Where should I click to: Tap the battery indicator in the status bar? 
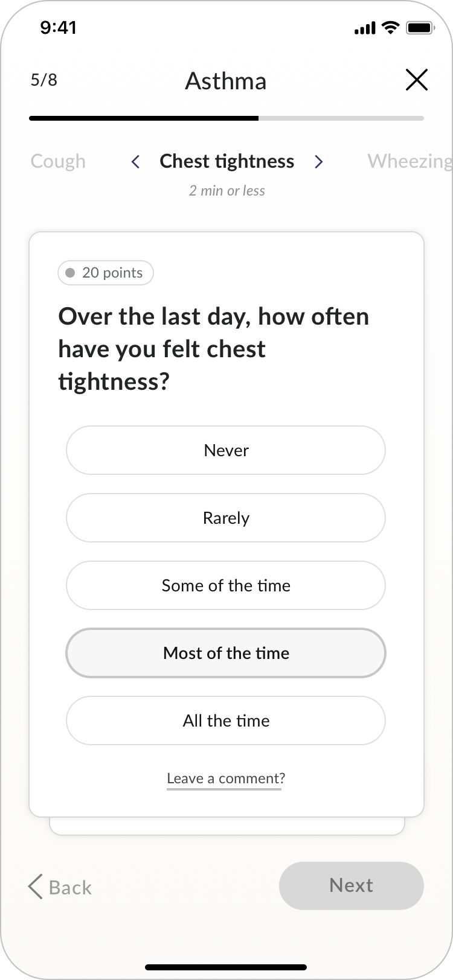[419, 27]
